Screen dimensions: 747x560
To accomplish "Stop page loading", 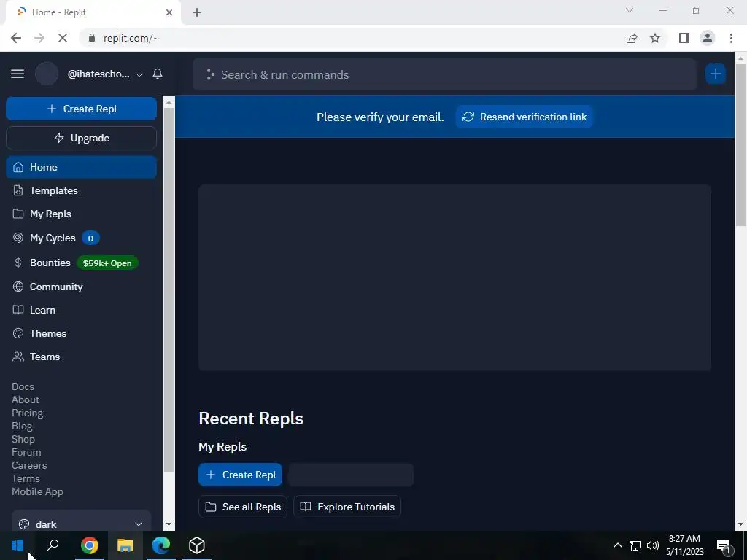I will [63, 38].
